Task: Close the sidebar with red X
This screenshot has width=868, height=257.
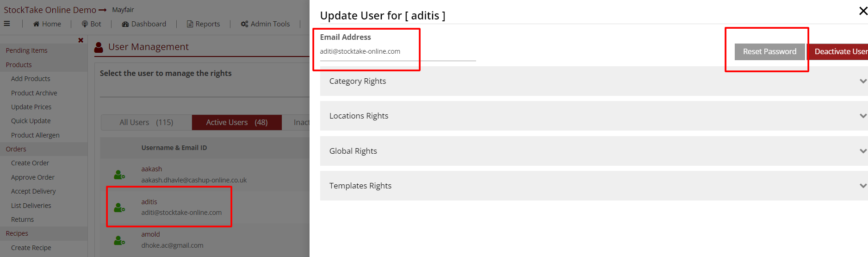Action: 81,40
